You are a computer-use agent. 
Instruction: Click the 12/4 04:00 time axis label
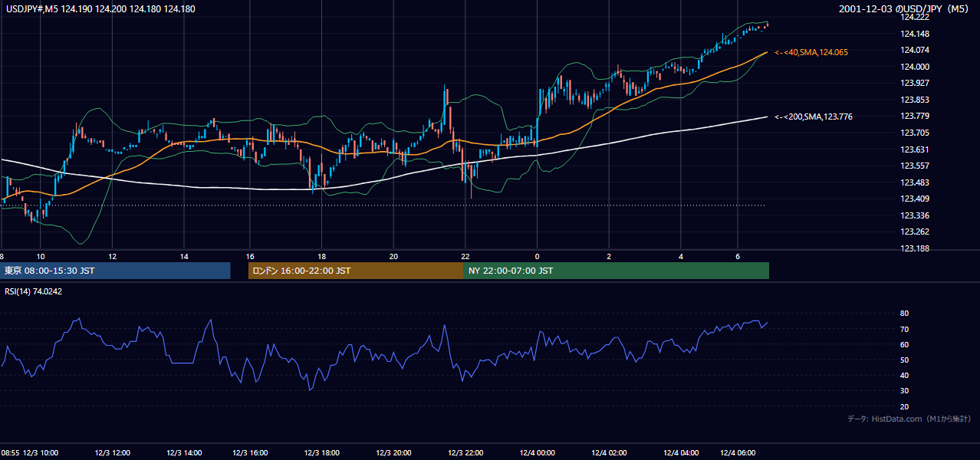click(681, 452)
